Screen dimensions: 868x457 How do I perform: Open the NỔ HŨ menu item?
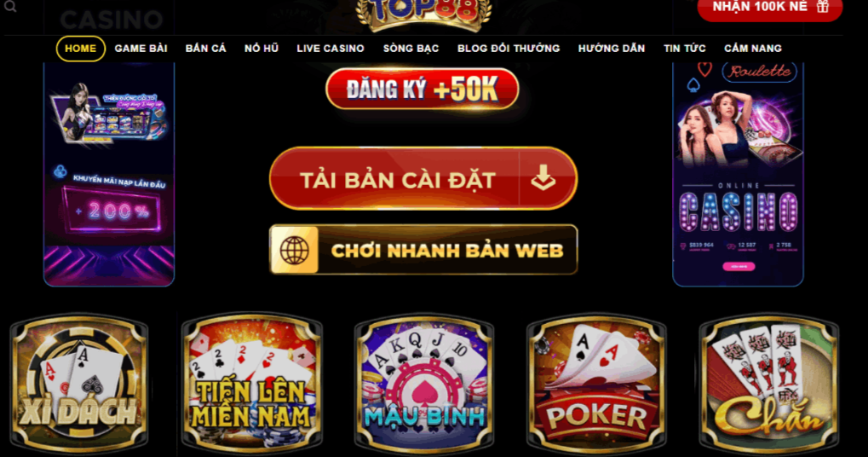[x=262, y=49]
